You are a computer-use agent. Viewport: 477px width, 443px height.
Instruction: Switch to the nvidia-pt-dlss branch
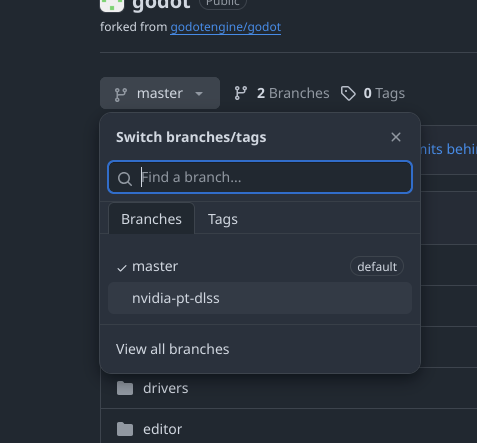(260, 298)
